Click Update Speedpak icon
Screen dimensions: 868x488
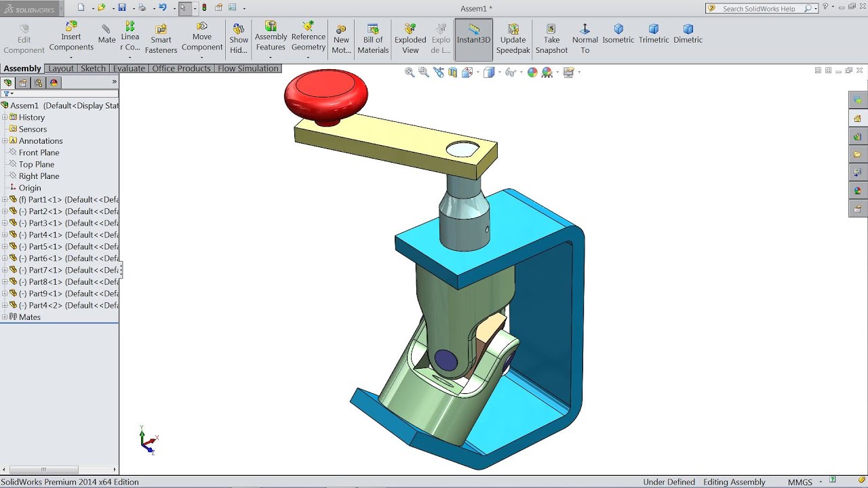click(513, 28)
